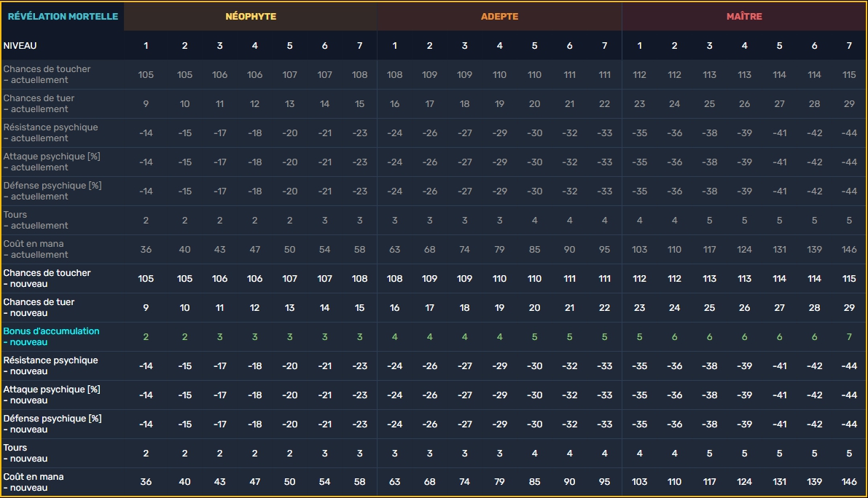The height and width of the screenshot is (498, 868).
Task: Click Tours nouveau value at Maître level 7
Action: (849, 454)
